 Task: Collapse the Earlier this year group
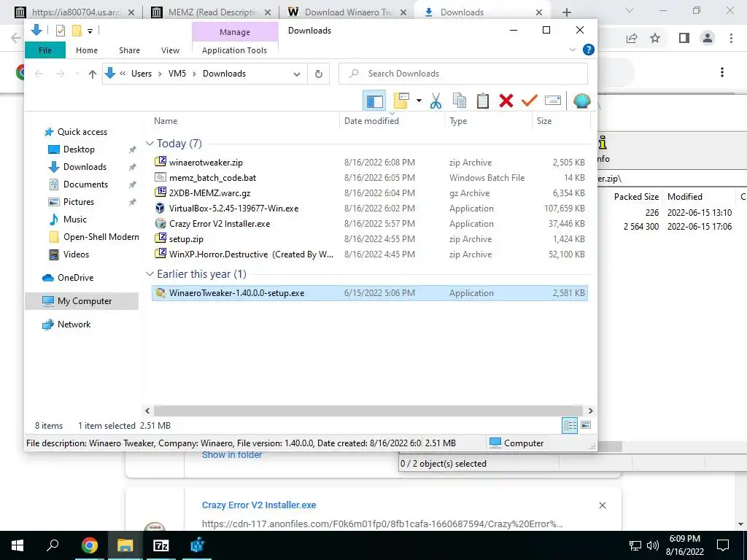click(x=150, y=274)
